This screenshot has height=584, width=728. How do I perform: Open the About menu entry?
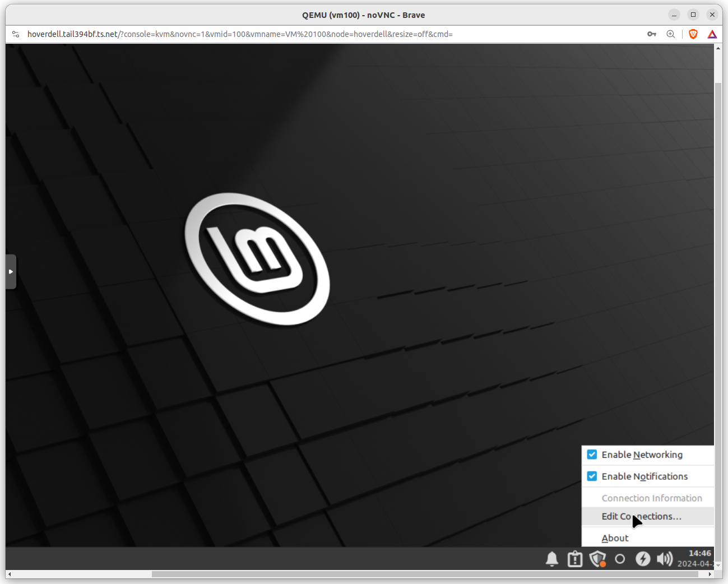click(x=648, y=538)
